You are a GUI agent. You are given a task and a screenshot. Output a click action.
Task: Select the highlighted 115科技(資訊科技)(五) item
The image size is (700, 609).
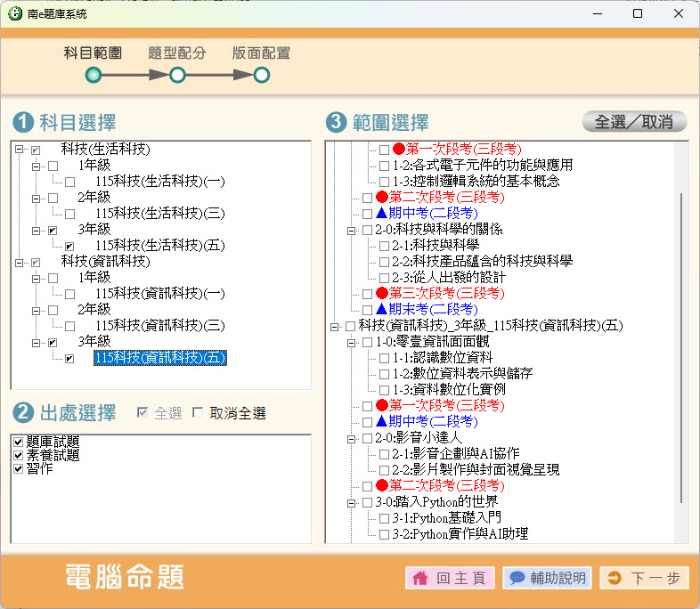click(160, 358)
